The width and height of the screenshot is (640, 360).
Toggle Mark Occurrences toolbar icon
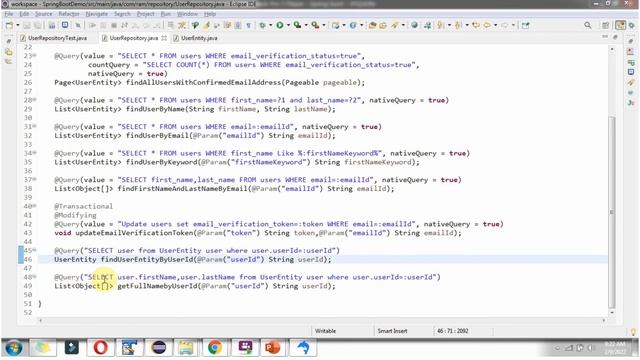tap(206, 25)
